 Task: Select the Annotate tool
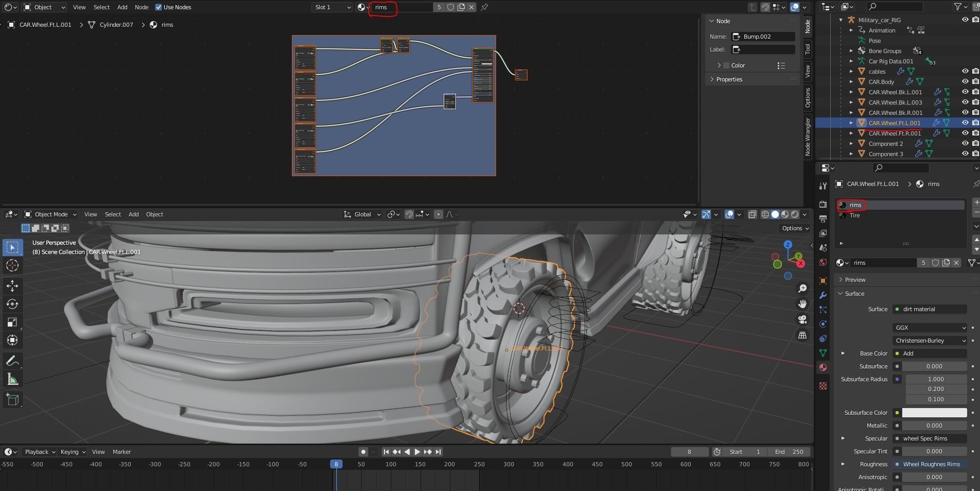pyautogui.click(x=12, y=361)
